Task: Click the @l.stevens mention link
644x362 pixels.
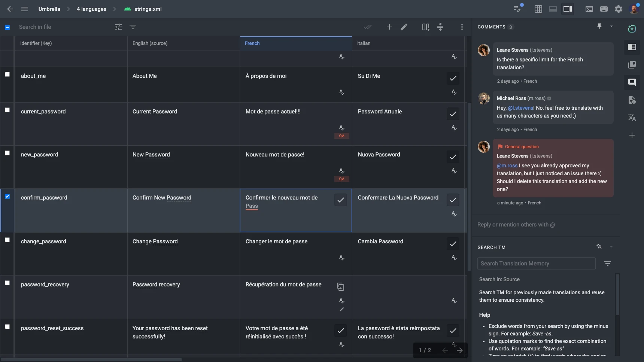Action: tap(520, 108)
